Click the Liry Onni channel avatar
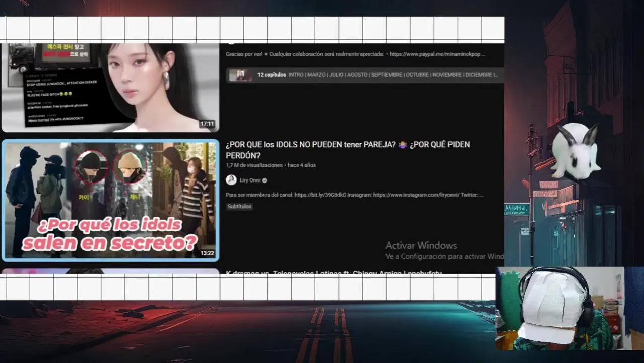This screenshot has height=363, width=644. (231, 180)
